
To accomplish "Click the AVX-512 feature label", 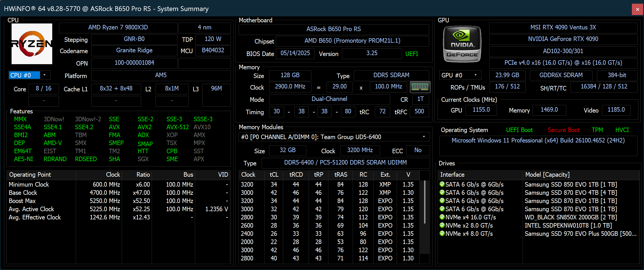I will (x=177, y=127).
